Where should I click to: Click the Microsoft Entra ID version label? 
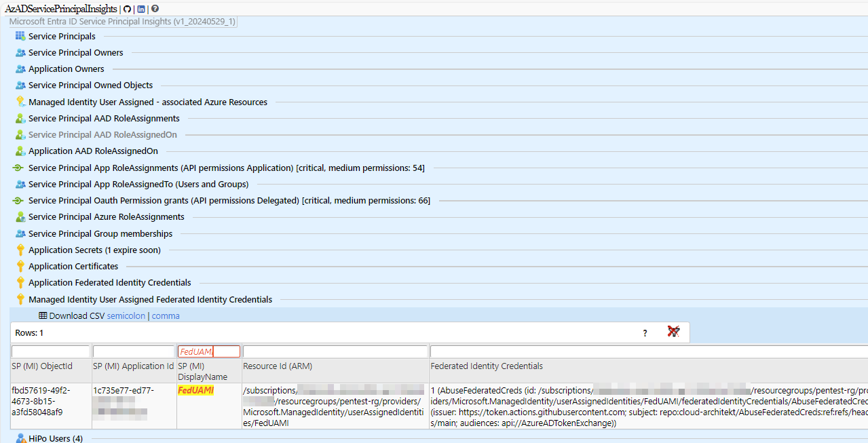[x=122, y=21]
